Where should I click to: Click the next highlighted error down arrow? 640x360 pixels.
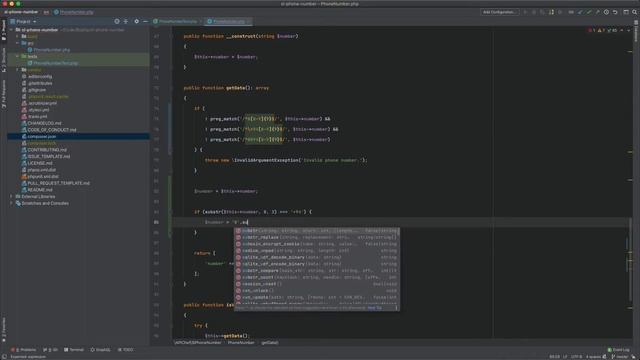coord(629,30)
